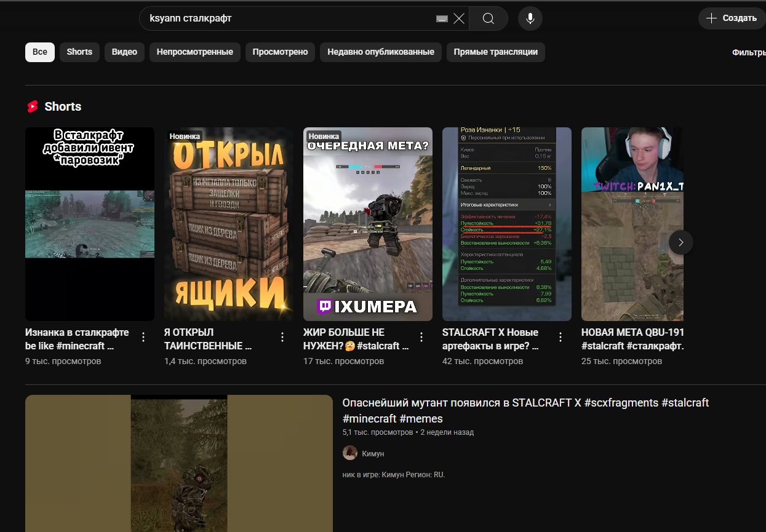This screenshot has height=532, width=766.
Task: Select the Видео filter chip
Action: [x=124, y=52]
